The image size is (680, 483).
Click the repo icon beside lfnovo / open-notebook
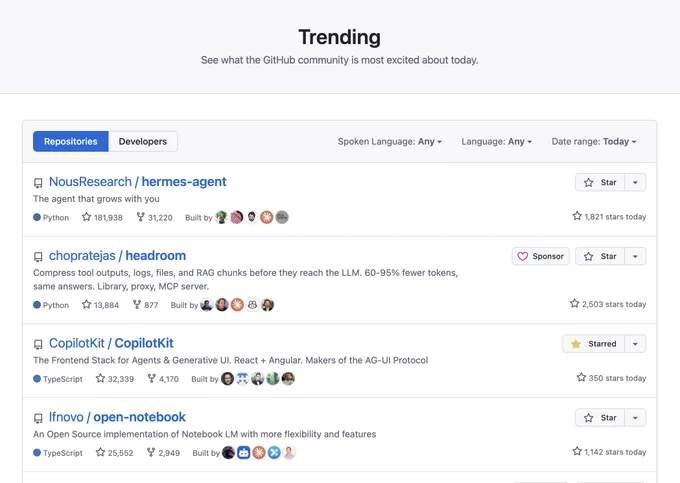(x=38, y=418)
